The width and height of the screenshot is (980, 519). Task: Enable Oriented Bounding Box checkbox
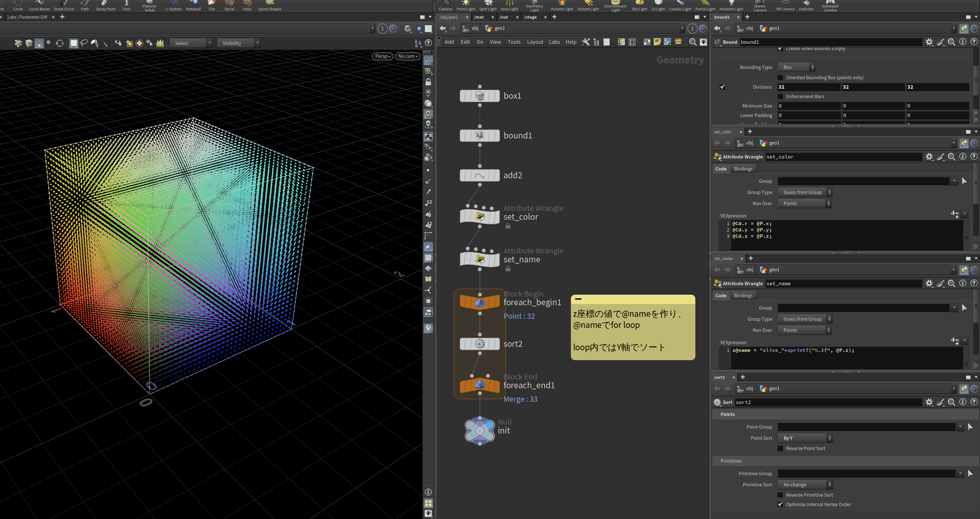tap(780, 78)
